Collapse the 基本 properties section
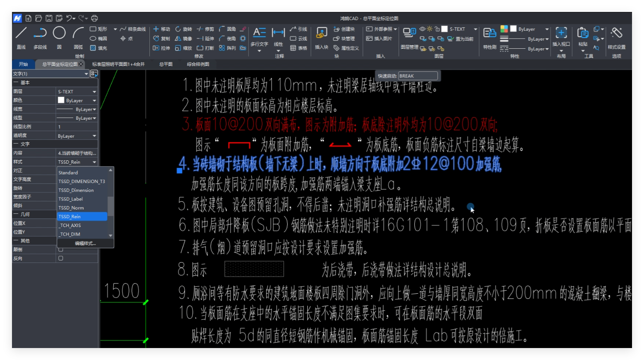The height and width of the screenshot is (360, 644). click(x=16, y=83)
